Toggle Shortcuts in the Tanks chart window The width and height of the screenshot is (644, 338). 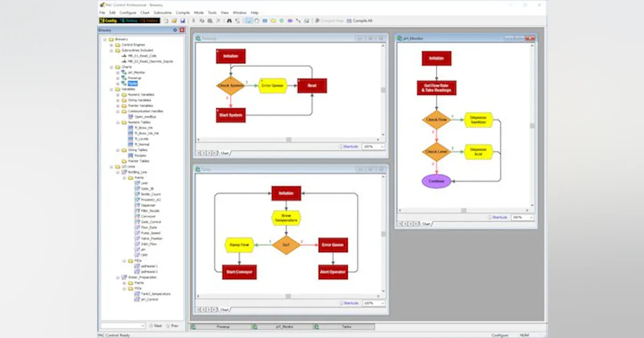click(350, 302)
